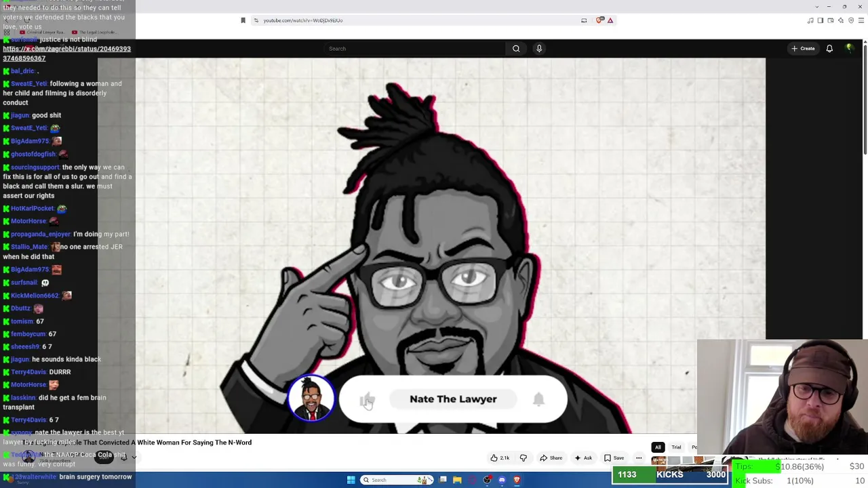This screenshot has width=868, height=488.
Task: Open Task View from the taskbar
Action: [443, 480]
